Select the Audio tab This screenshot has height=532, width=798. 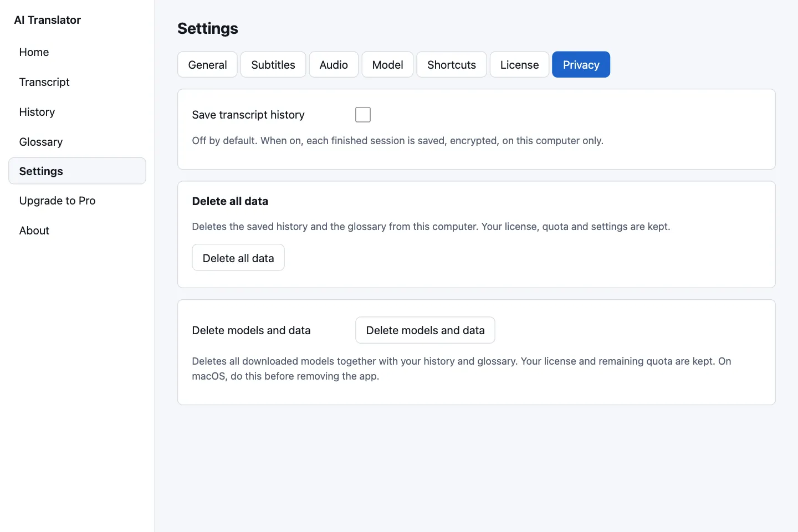point(334,65)
